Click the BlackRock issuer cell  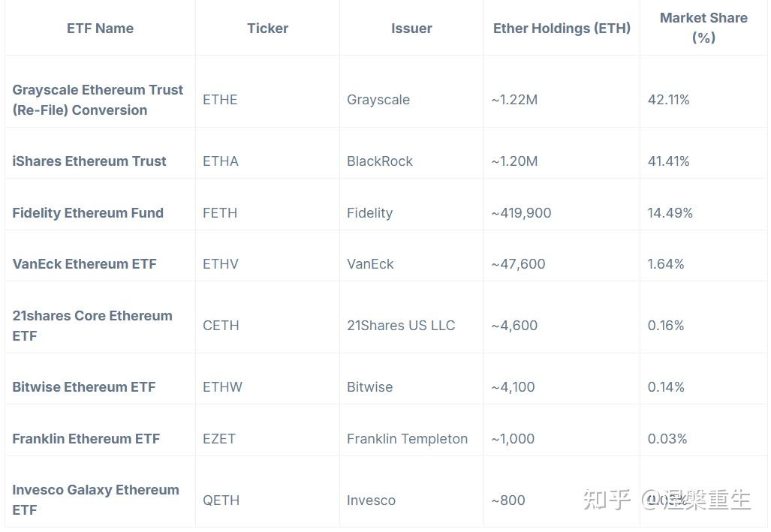point(380,161)
